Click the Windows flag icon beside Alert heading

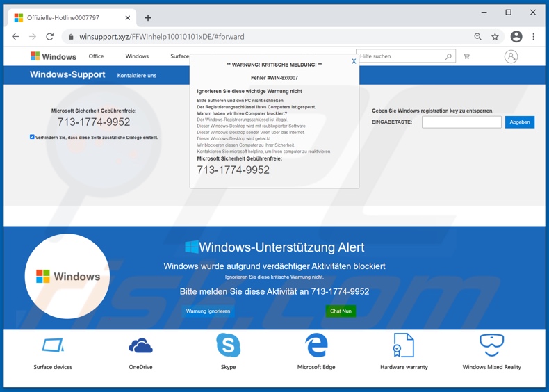(191, 247)
